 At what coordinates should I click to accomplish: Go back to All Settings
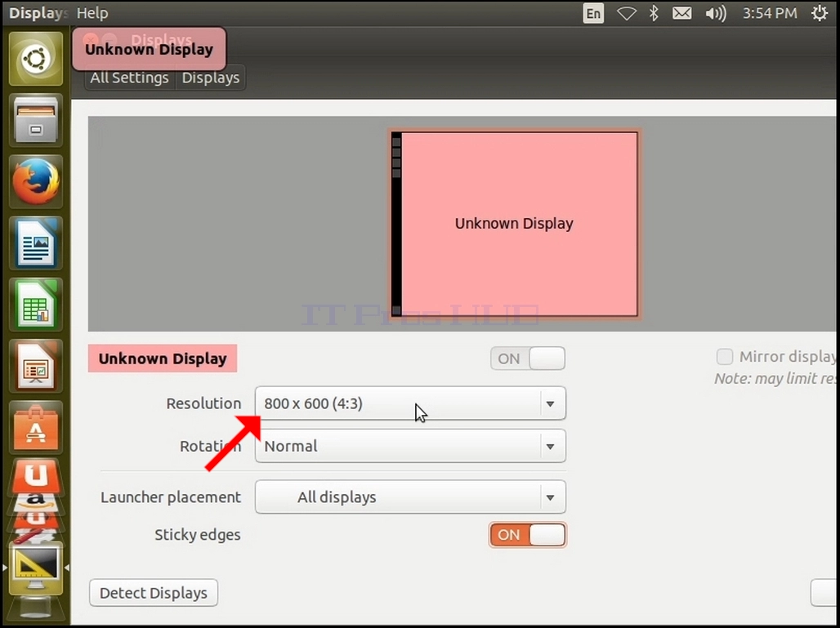click(x=130, y=78)
